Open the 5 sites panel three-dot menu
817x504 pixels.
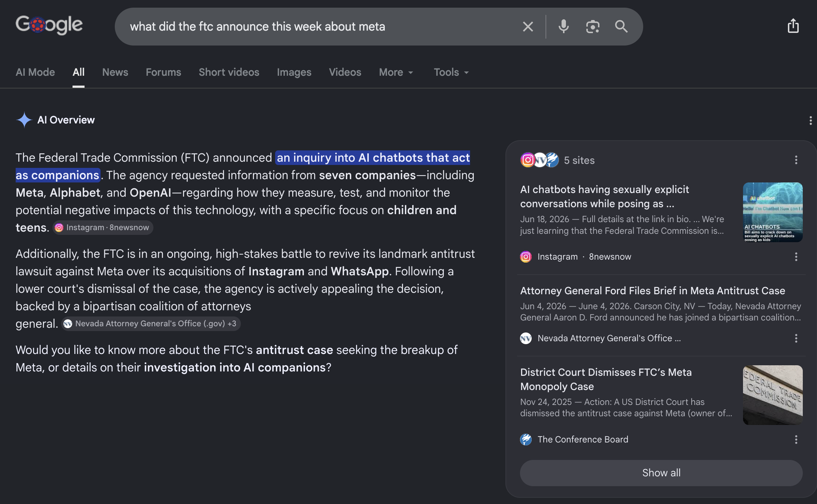point(796,160)
